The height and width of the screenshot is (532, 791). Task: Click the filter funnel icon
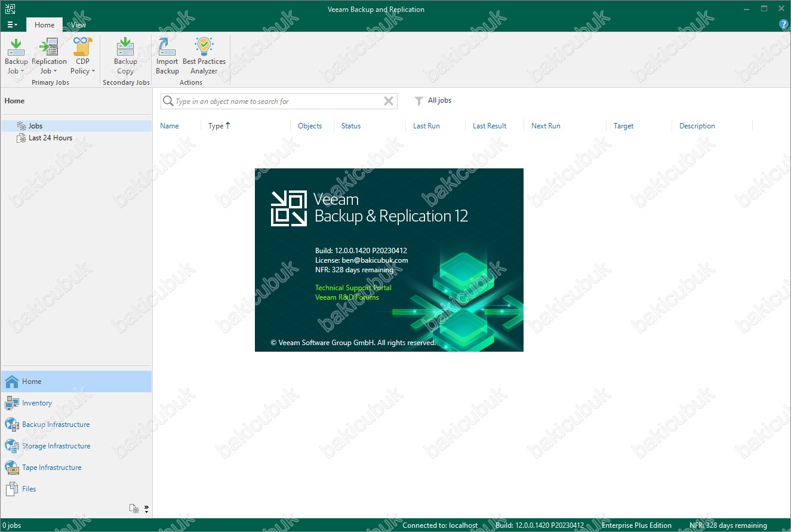coord(419,102)
